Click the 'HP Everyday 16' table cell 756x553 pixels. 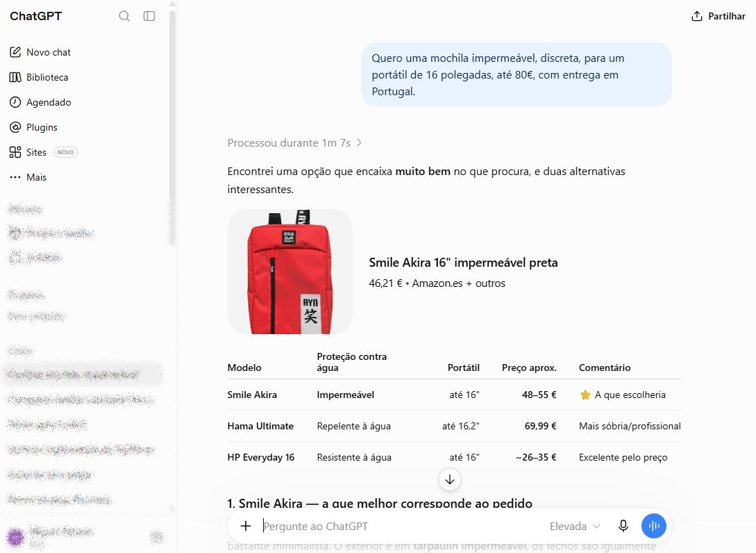click(x=261, y=457)
